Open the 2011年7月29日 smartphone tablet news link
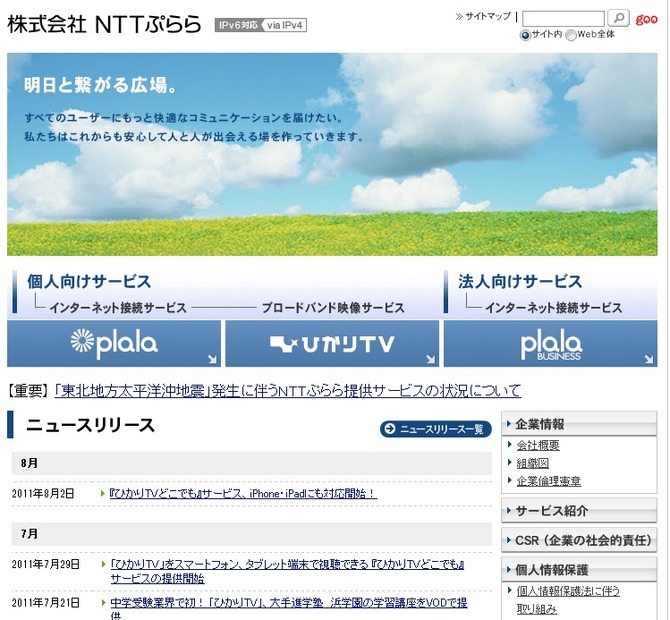Image resolution: width=670 pixels, height=620 pixels. tap(287, 571)
